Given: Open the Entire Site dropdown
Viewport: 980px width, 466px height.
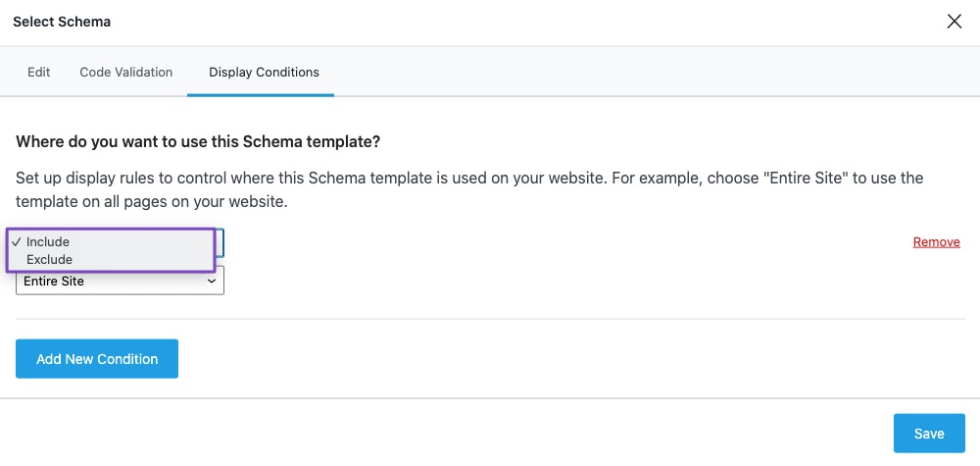Looking at the screenshot, I should pyautogui.click(x=120, y=282).
